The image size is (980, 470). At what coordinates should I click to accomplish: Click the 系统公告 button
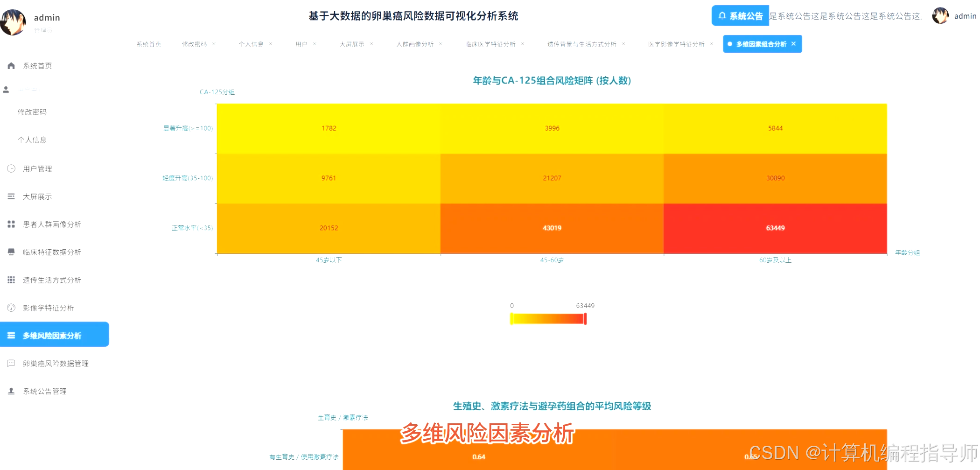pyautogui.click(x=740, y=16)
